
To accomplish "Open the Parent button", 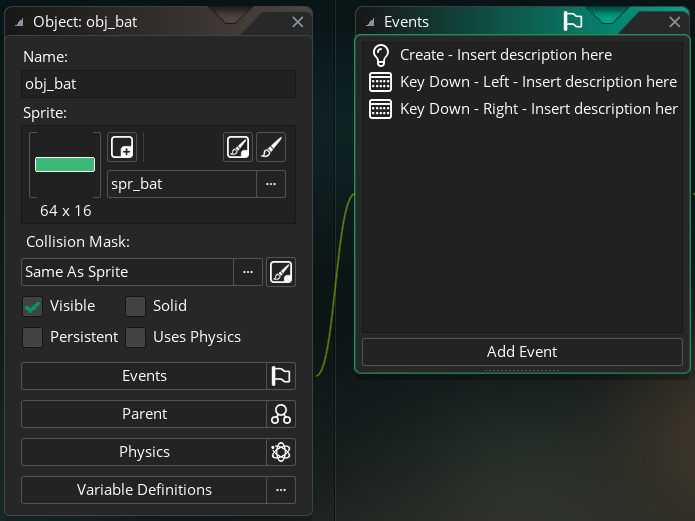I will 144,414.
